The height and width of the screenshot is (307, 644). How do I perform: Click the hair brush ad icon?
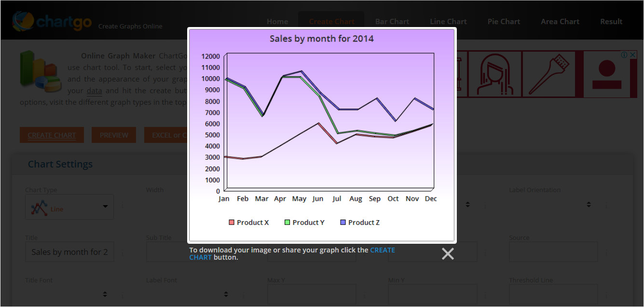(549, 74)
